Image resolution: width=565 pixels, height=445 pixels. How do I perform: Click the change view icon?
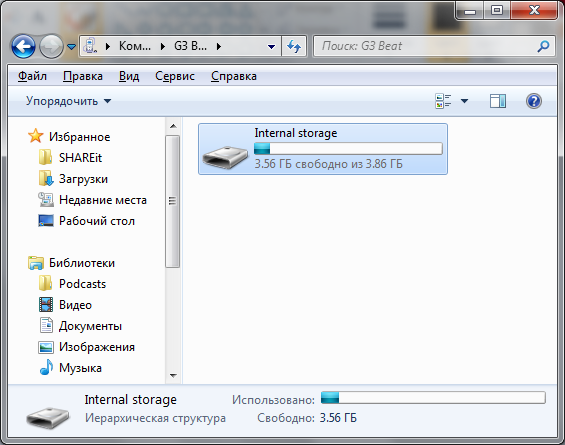[x=443, y=101]
